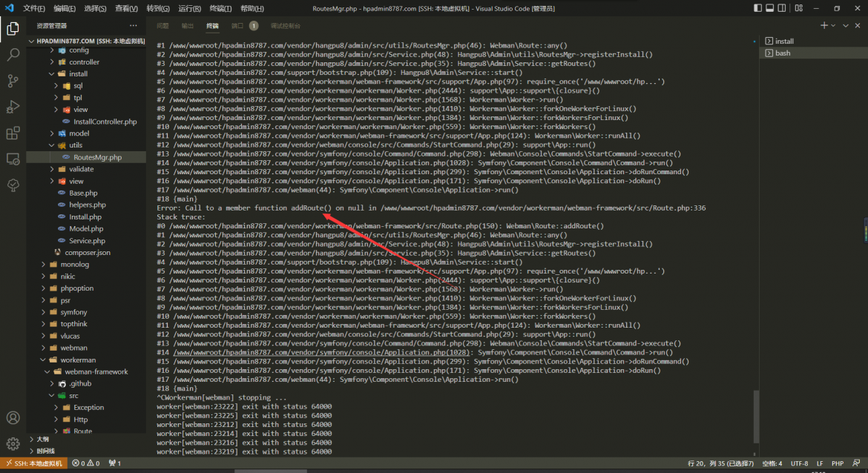Image resolution: width=868 pixels, height=473 pixels.
Task: Click the new terminal plus icon
Action: tap(823, 25)
